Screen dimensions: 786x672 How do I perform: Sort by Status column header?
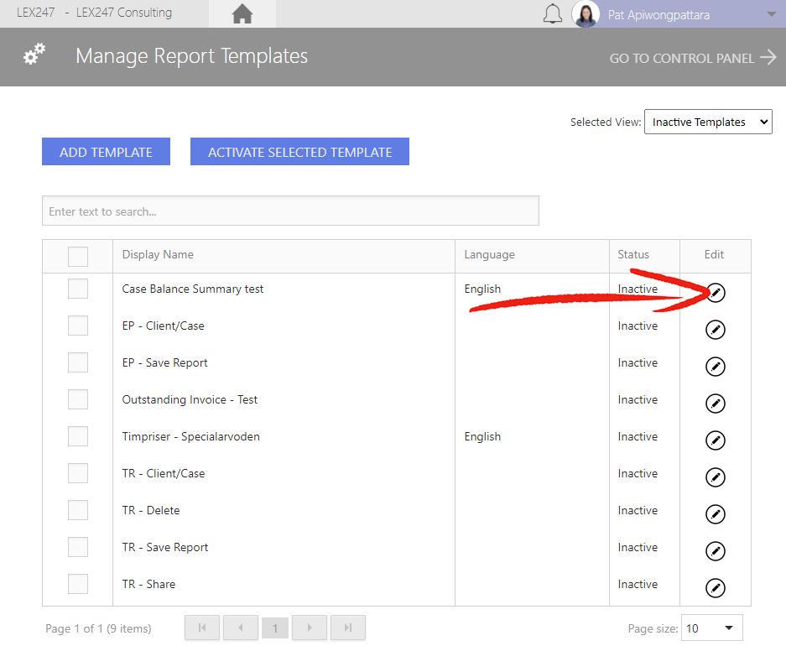(633, 255)
